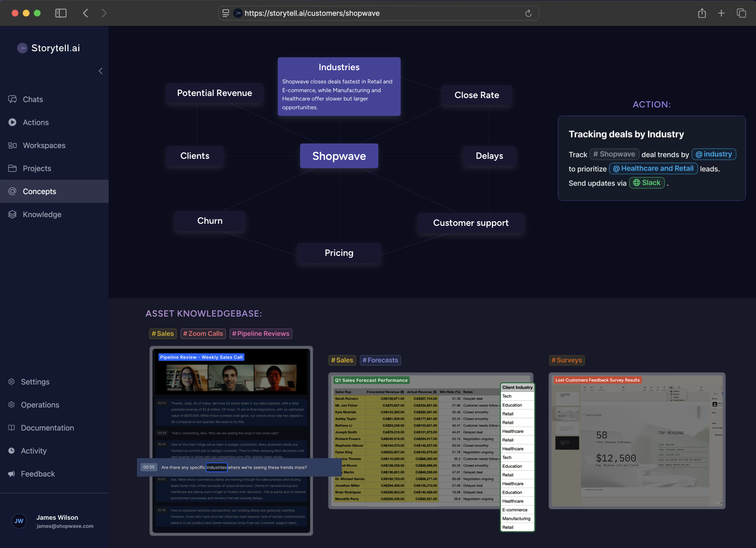
Task: Open the Workspaces section
Action: pos(44,146)
